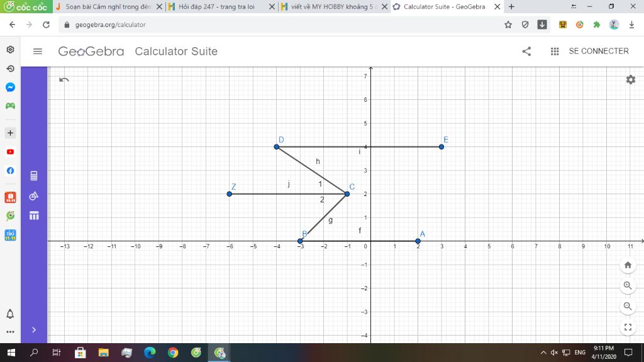This screenshot has height=362, width=644.
Task: Open Chrome from taskbar
Action: (x=173, y=353)
